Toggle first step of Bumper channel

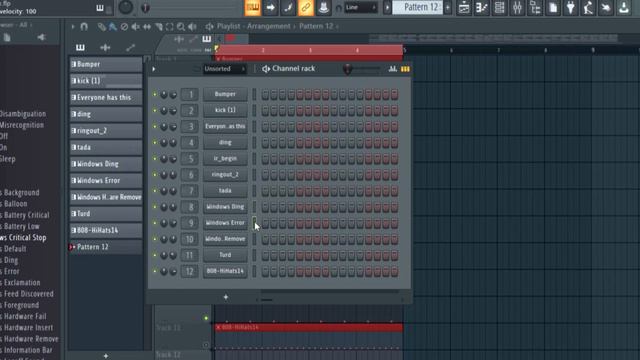tap(265, 95)
